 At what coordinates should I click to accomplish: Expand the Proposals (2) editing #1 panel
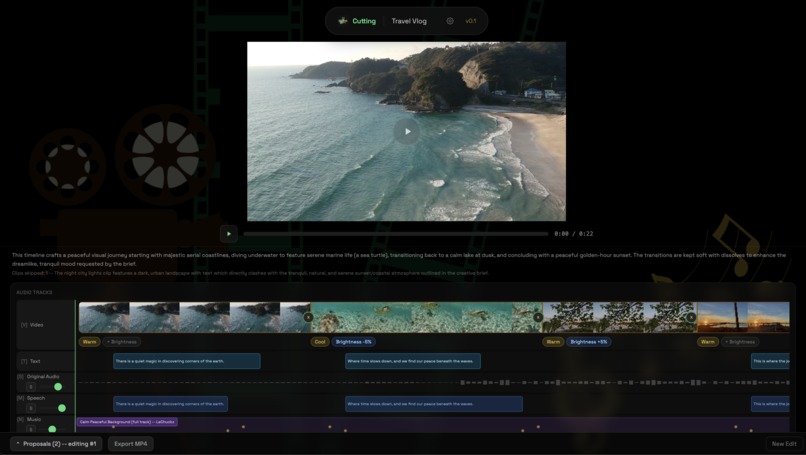pyautogui.click(x=56, y=444)
